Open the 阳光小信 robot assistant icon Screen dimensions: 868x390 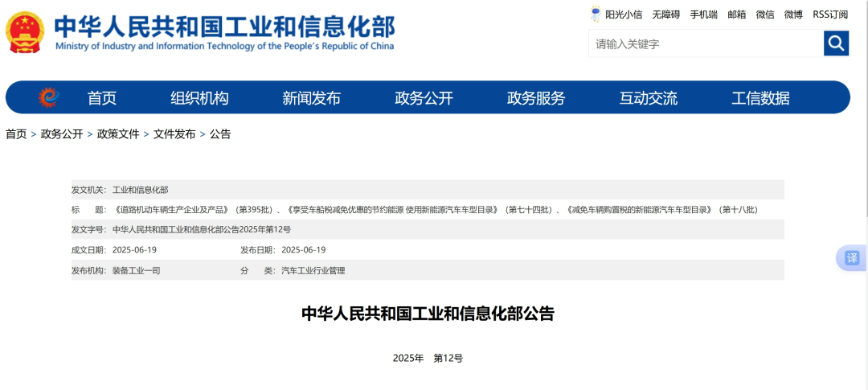[x=596, y=14]
